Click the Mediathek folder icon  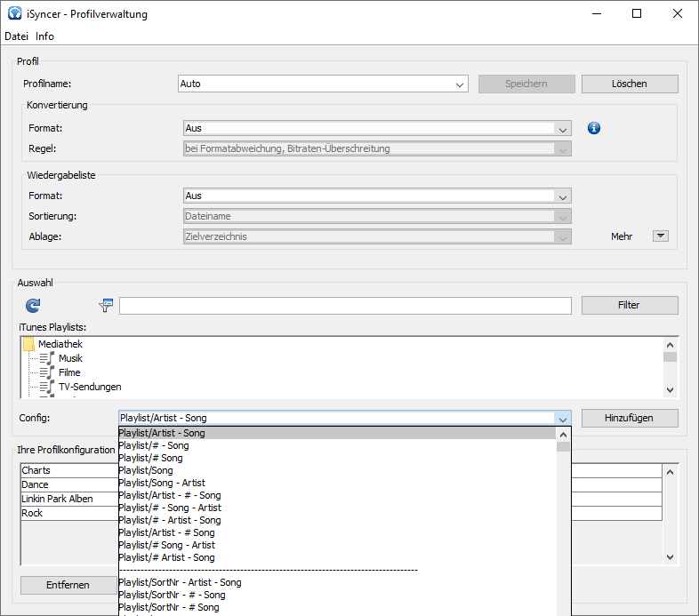coord(28,344)
